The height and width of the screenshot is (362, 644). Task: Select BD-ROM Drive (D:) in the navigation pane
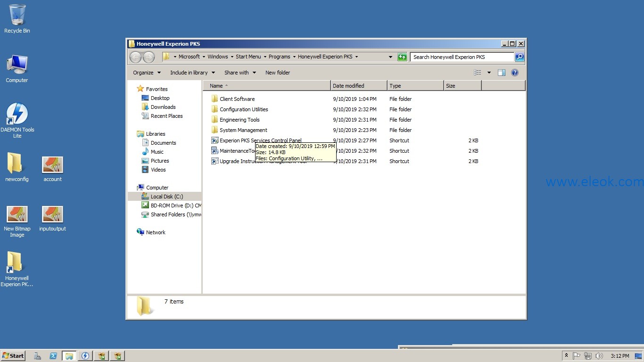tap(171, 206)
